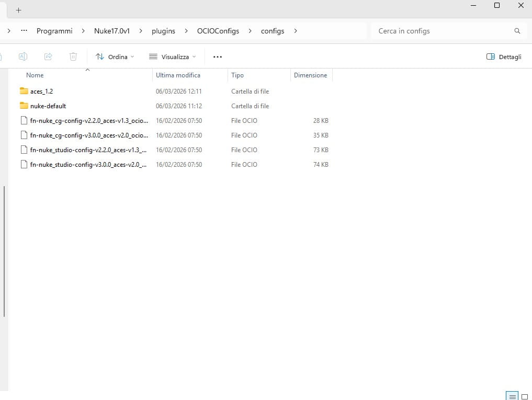Click the 28 KB size cell
Viewport: 532px width, 400px height.
coord(321,120)
